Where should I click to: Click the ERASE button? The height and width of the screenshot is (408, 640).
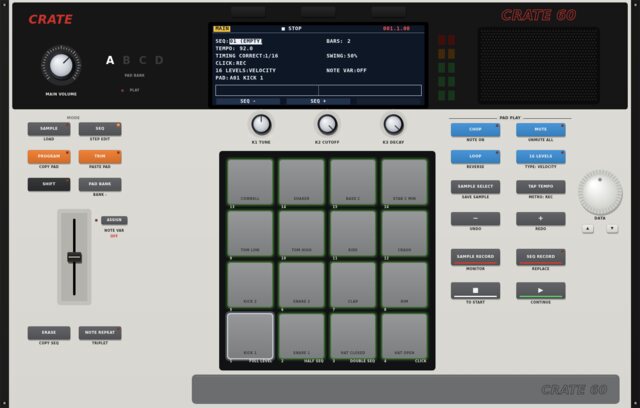click(49, 333)
